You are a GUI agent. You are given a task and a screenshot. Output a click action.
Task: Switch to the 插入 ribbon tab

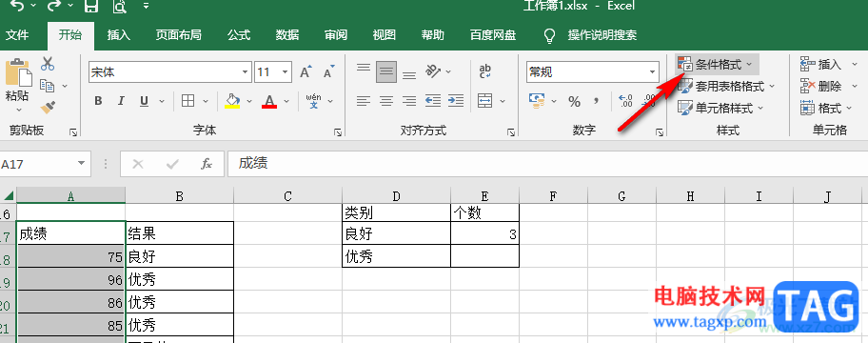coord(118,35)
